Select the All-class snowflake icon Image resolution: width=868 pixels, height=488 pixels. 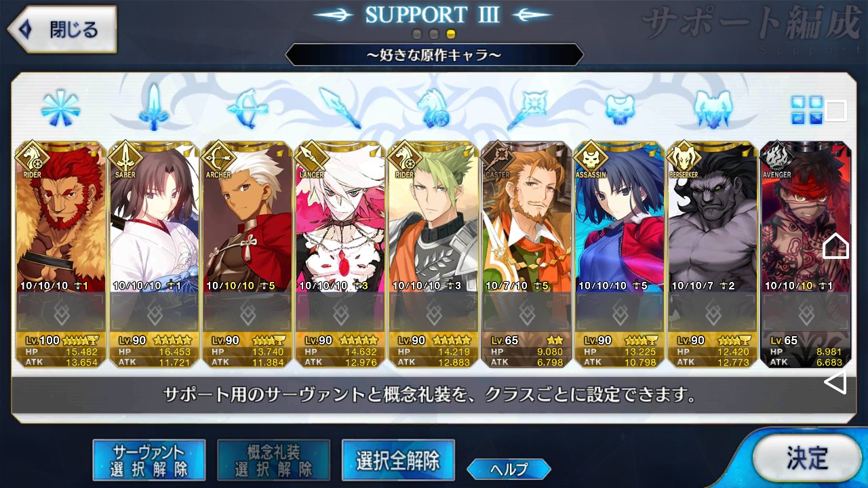tap(60, 108)
